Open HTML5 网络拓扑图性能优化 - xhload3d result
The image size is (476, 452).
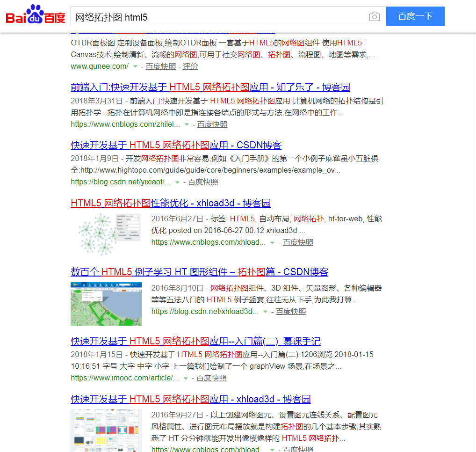click(x=171, y=203)
